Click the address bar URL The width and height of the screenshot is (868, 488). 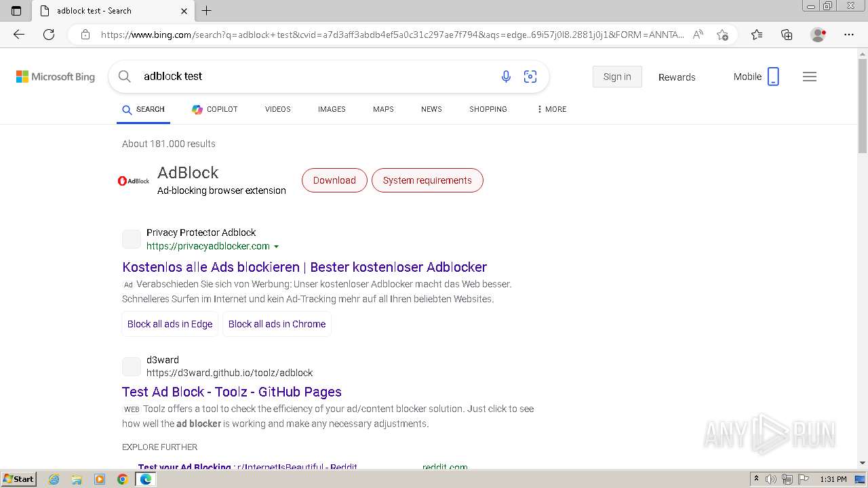[x=392, y=35]
